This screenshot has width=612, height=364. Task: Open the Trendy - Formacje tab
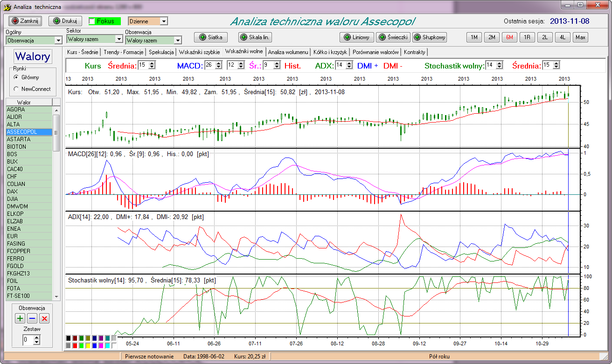coord(124,52)
